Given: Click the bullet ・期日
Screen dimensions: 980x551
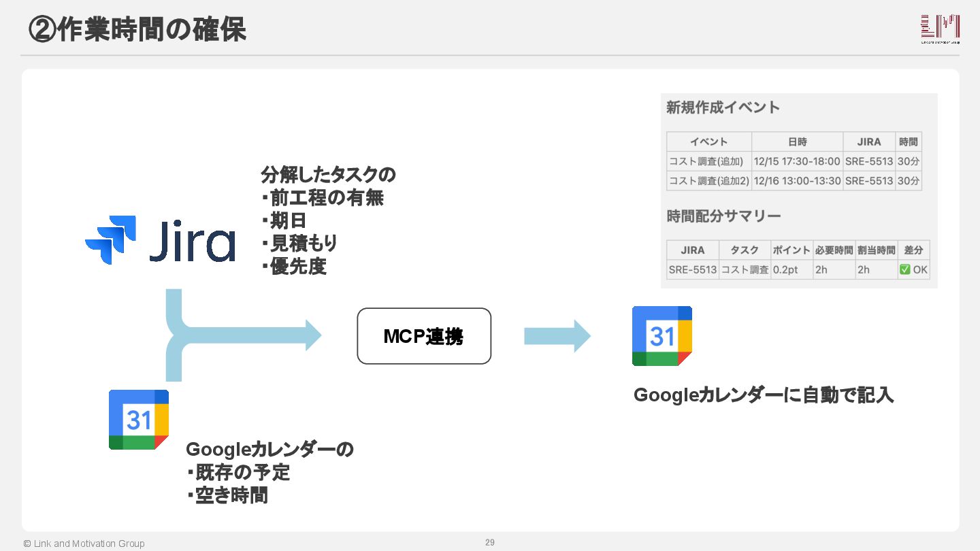Looking at the screenshot, I should pyautogui.click(x=284, y=221).
